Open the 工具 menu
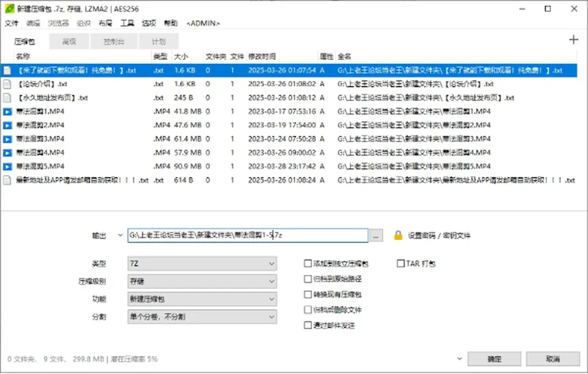This screenshot has height=374, width=588. click(x=127, y=23)
